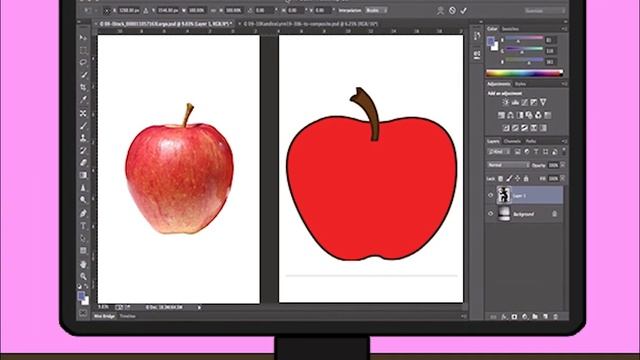Open the Mini Bridge tab

104,316
